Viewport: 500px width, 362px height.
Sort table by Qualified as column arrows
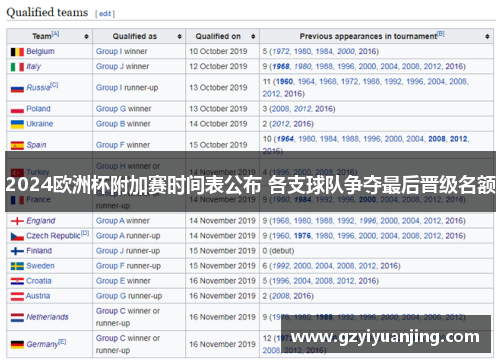(x=179, y=36)
